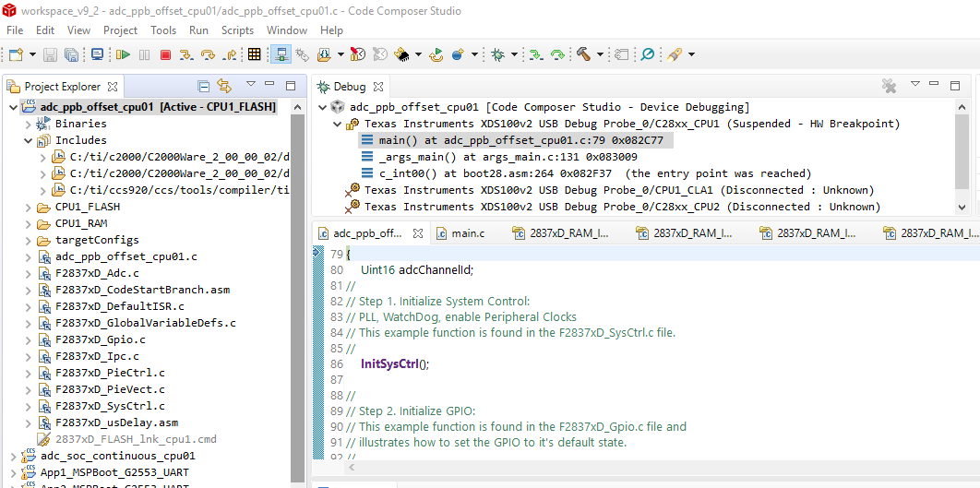Open the Project menu
This screenshot has height=488, width=980.
(121, 30)
